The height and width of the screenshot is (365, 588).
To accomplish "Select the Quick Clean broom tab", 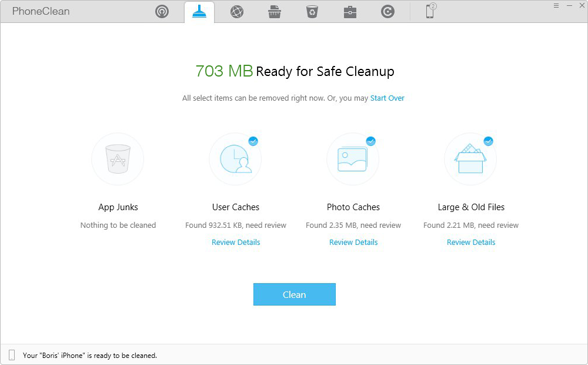I will pyautogui.click(x=199, y=12).
